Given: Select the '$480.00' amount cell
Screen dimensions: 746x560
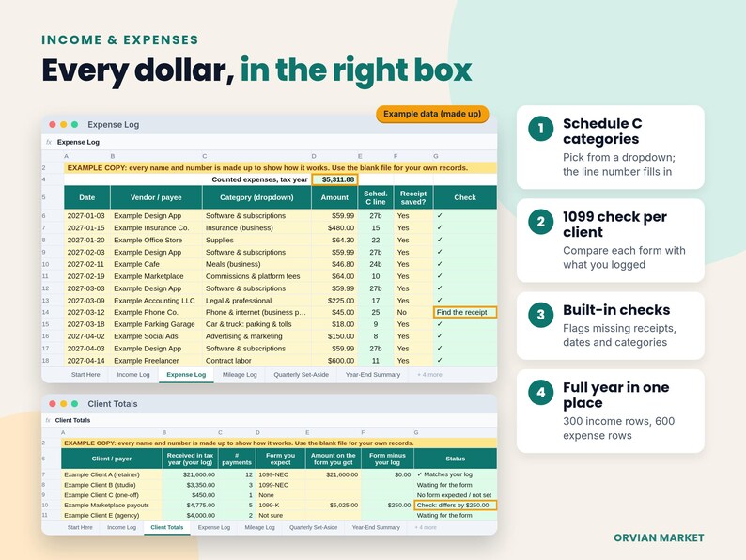Looking at the screenshot, I should 334,228.
